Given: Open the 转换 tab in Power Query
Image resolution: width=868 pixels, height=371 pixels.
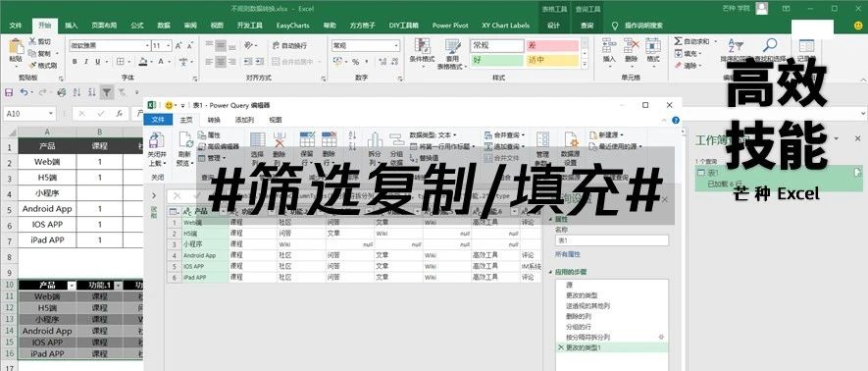Looking at the screenshot, I should click(x=214, y=120).
